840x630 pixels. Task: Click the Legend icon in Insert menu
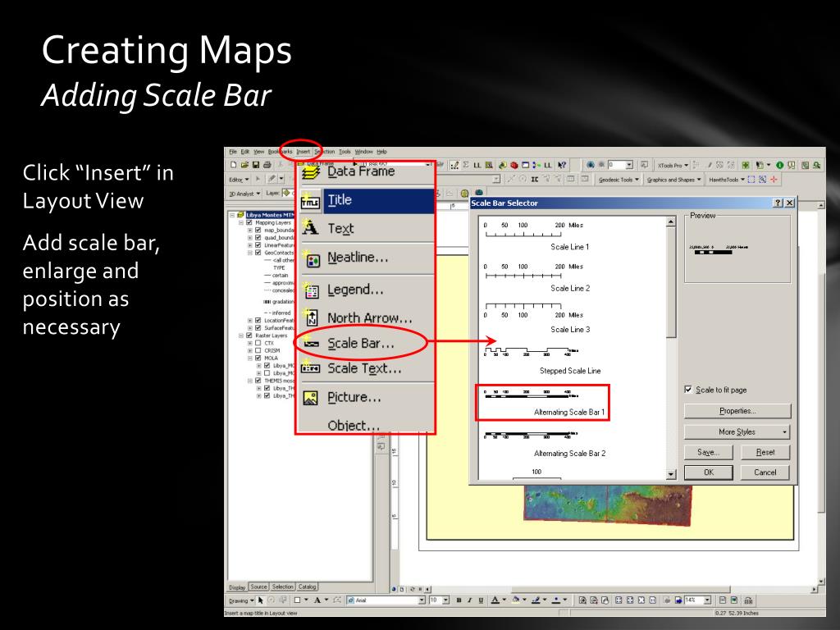[x=311, y=290]
